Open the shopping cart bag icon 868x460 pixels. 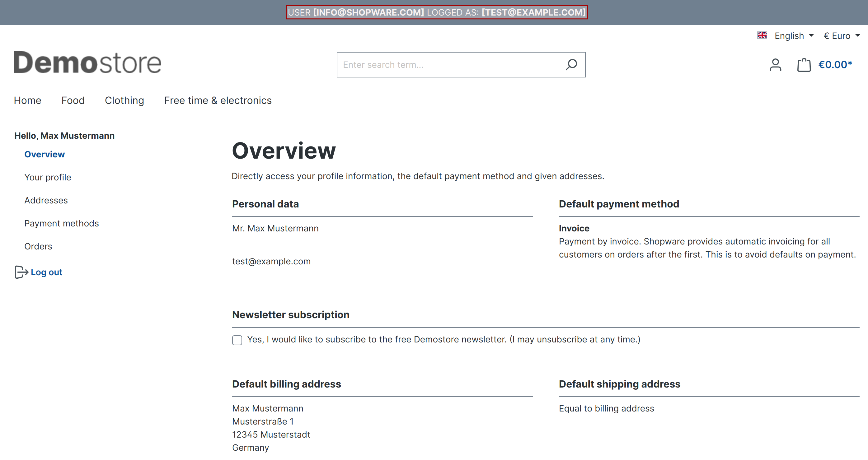point(804,65)
